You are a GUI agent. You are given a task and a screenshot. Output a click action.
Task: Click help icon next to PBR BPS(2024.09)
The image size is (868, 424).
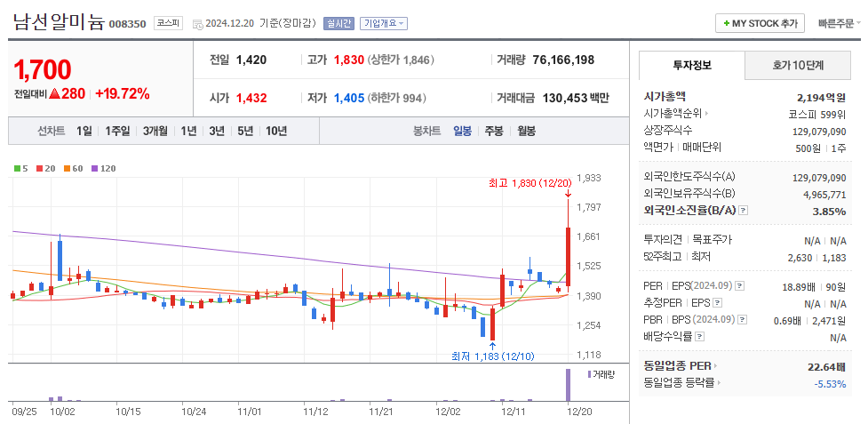point(743,319)
